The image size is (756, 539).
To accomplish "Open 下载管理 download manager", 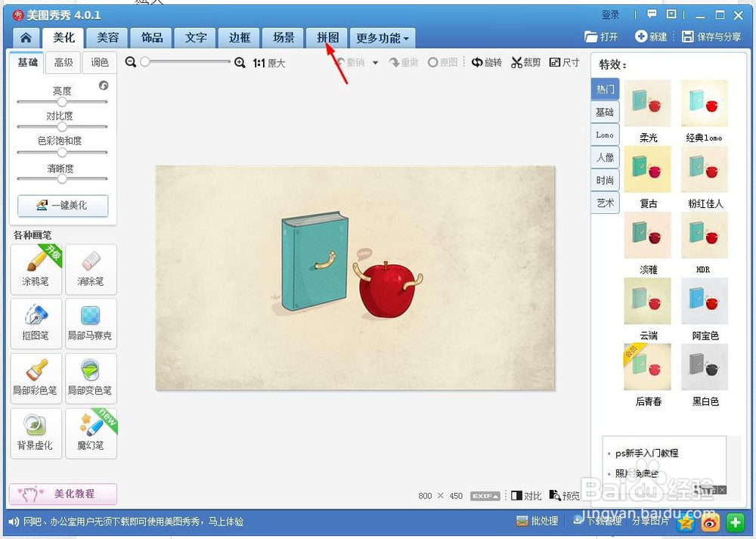I will click(x=597, y=521).
